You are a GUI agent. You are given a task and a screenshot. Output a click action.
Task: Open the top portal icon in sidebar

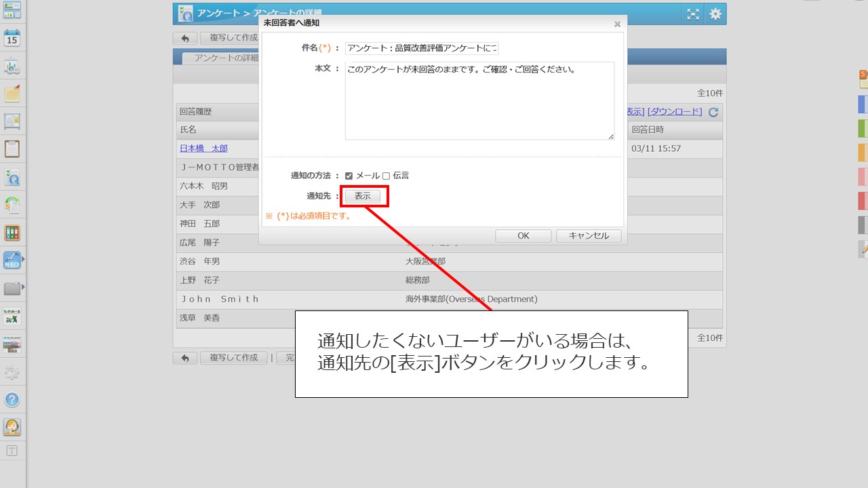click(x=12, y=10)
